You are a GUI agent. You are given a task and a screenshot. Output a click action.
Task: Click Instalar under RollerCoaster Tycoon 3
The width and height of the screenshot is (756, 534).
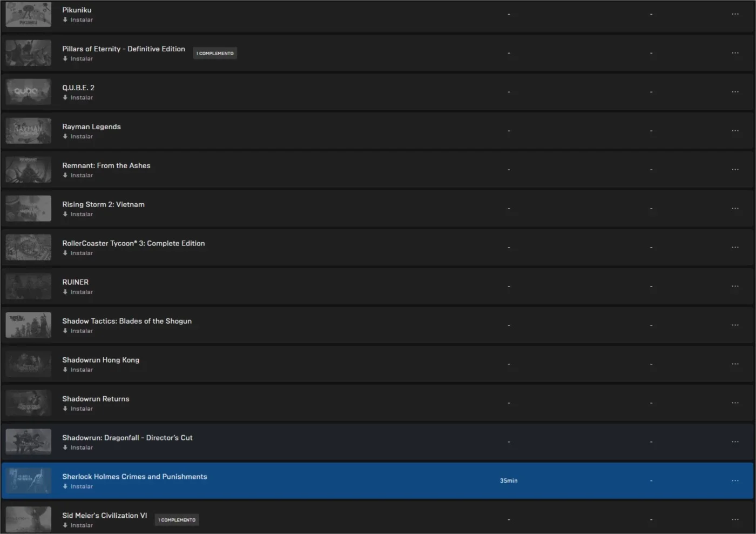pos(78,253)
